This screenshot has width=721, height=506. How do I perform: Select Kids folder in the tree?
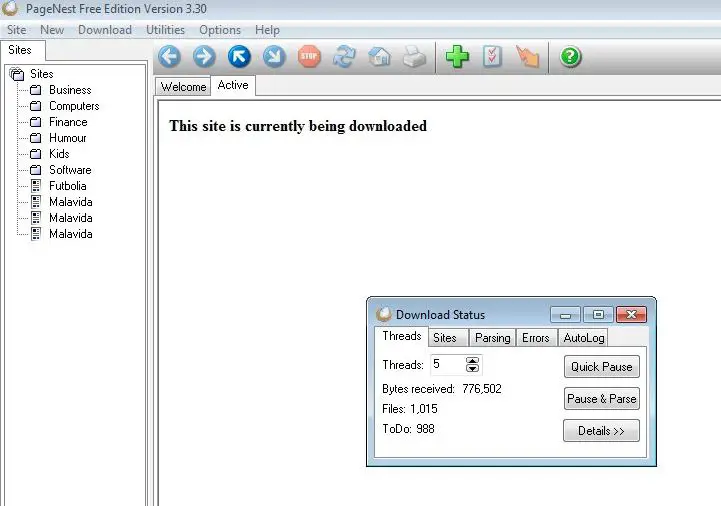click(59, 154)
